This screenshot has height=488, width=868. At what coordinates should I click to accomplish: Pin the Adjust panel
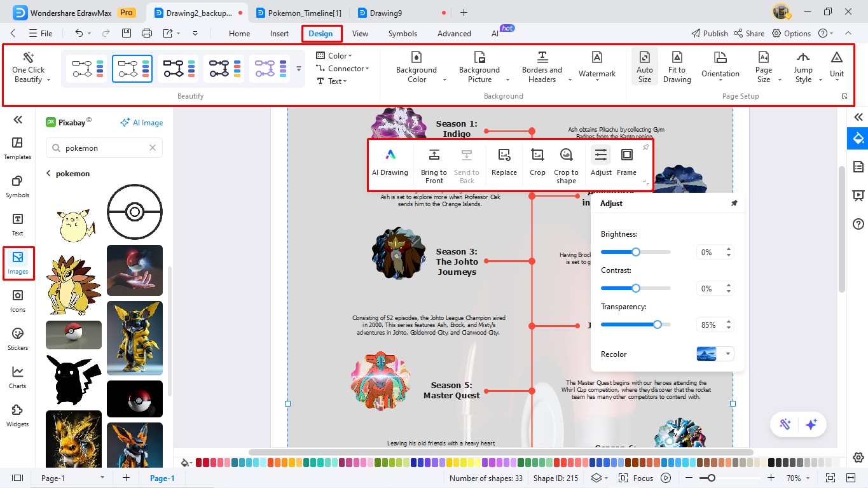(734, 204)
